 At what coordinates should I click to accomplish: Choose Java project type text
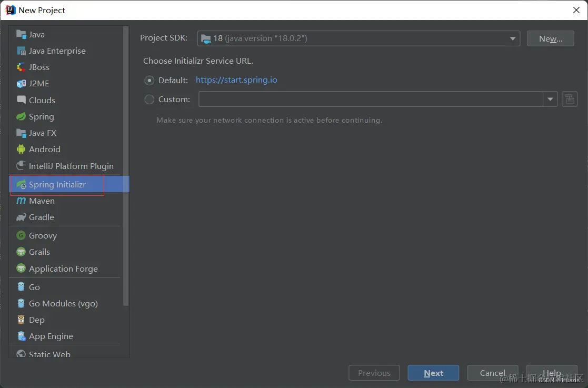tap(37, 35)
